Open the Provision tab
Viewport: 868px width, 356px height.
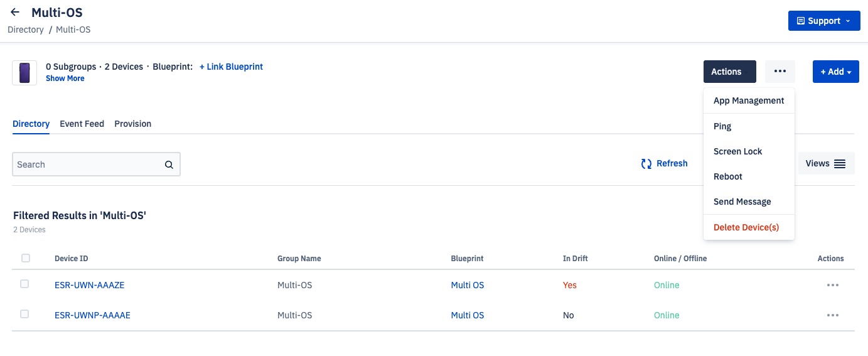click(133, 124)
